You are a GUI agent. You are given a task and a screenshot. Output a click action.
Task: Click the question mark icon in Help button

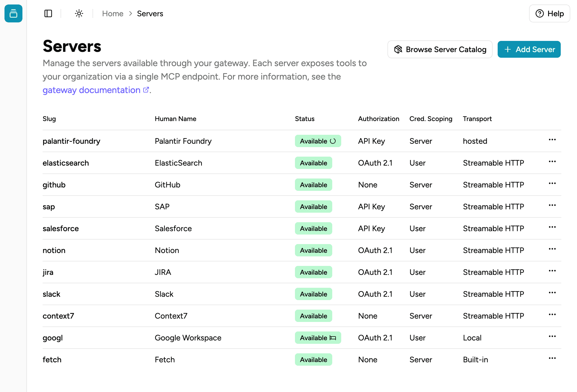(539, 13)
